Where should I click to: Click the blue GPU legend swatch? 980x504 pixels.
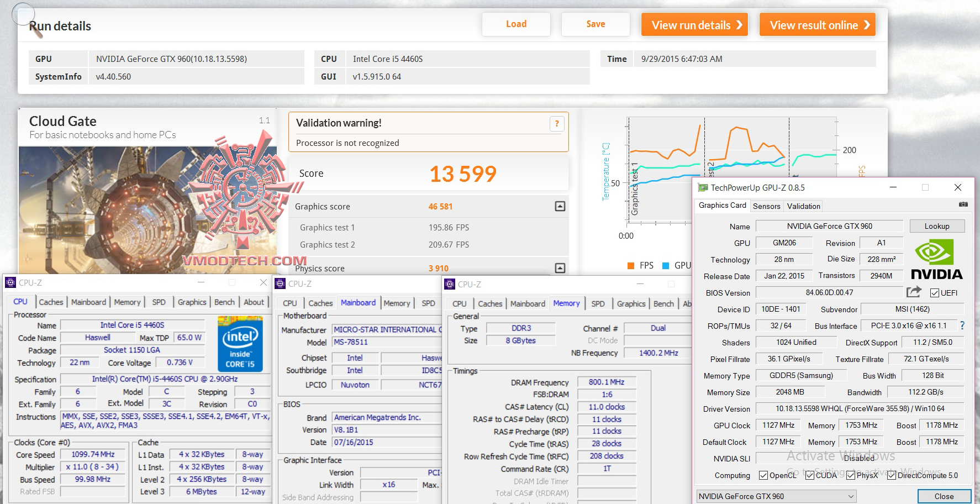tap(666, 266)
